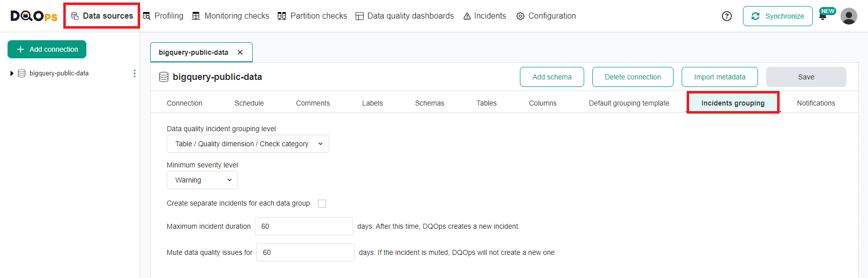Open the Data sources section
The width and height of the screenshot is (868, 278).
coord(102,16)
